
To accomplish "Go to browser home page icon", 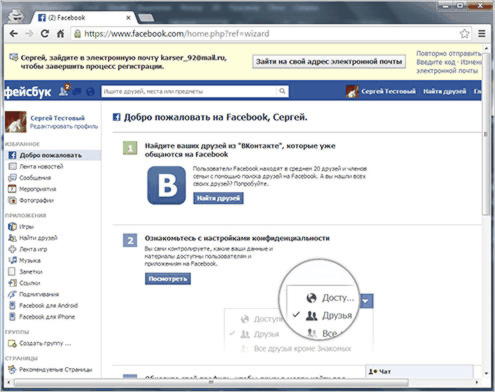I will 60,34.
